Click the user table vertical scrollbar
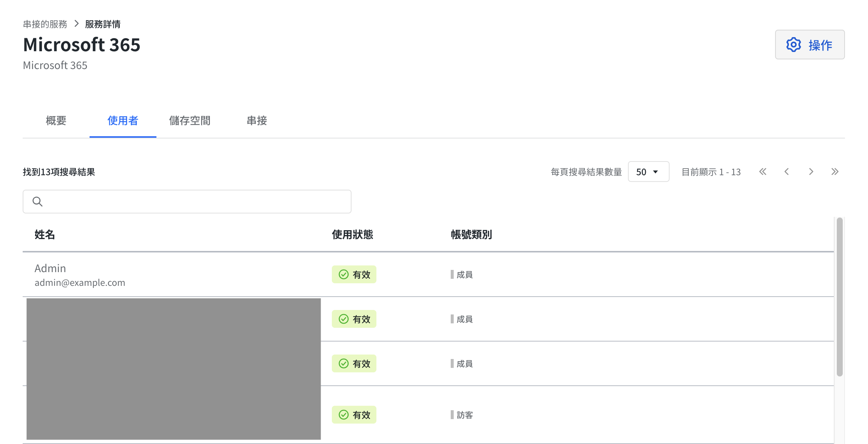Image resolution: width=868 pixels, height=444 pixels. coord(839,297)
